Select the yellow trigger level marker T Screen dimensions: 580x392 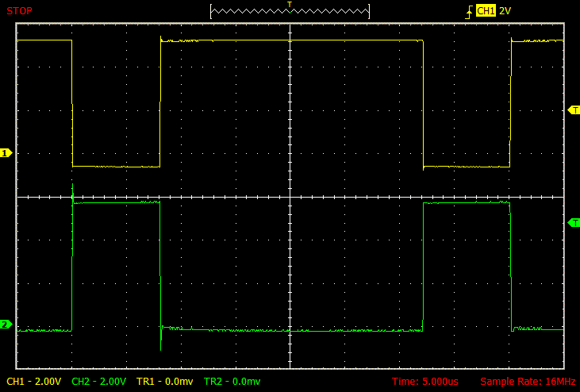(574, 110)
